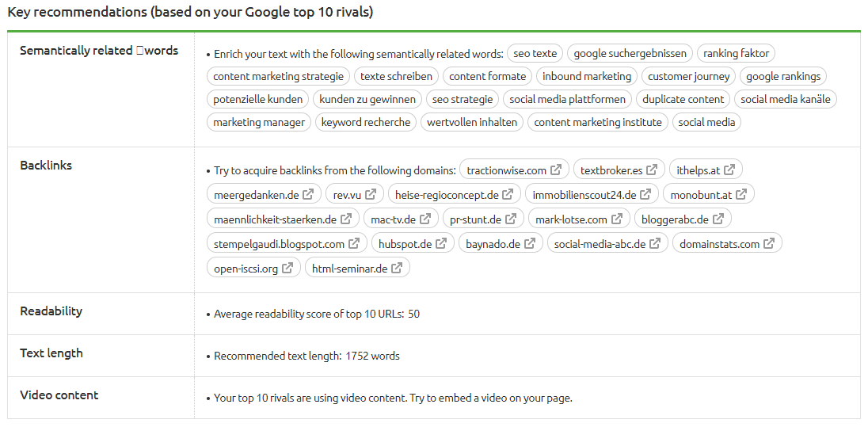Click the stempelgaudi.blogspot.com domain link
868x427 pixels.
pos(279,244)
